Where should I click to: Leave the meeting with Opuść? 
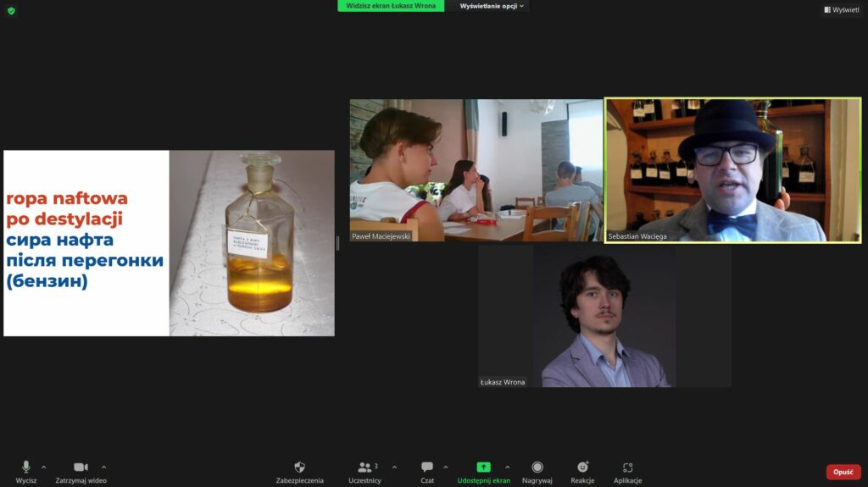pos(843,472)
